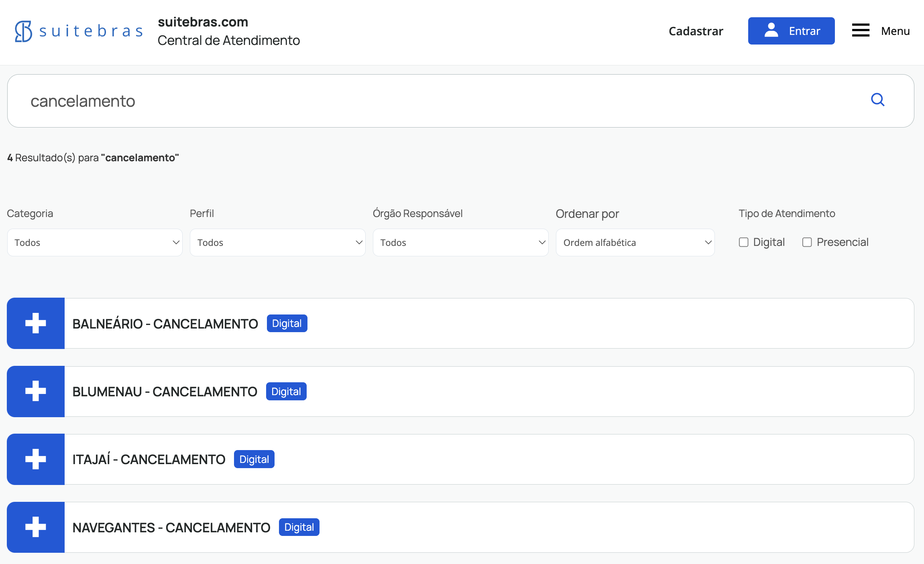Expand the ITAJAÍ - CANCELAMENTO plus icon
Viewport: 924px width, 564px height.
(x=36, y=459)
